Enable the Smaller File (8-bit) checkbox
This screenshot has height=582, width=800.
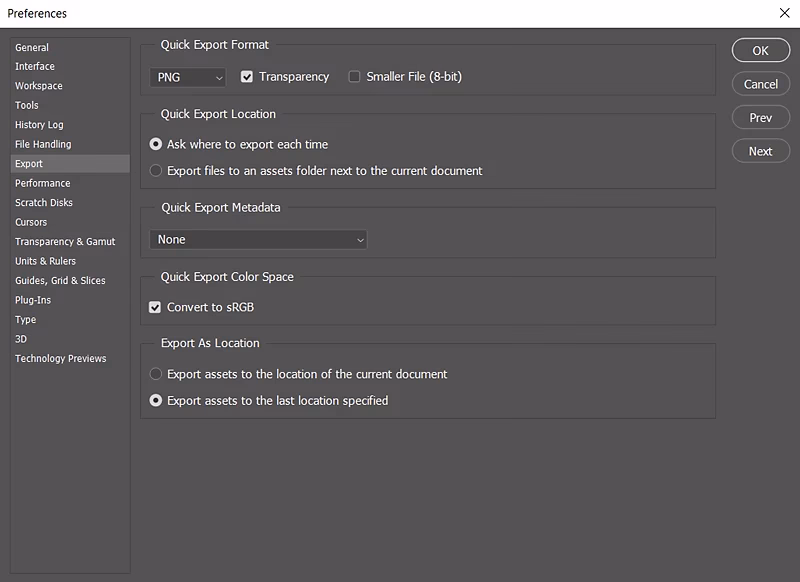(355, 76)
